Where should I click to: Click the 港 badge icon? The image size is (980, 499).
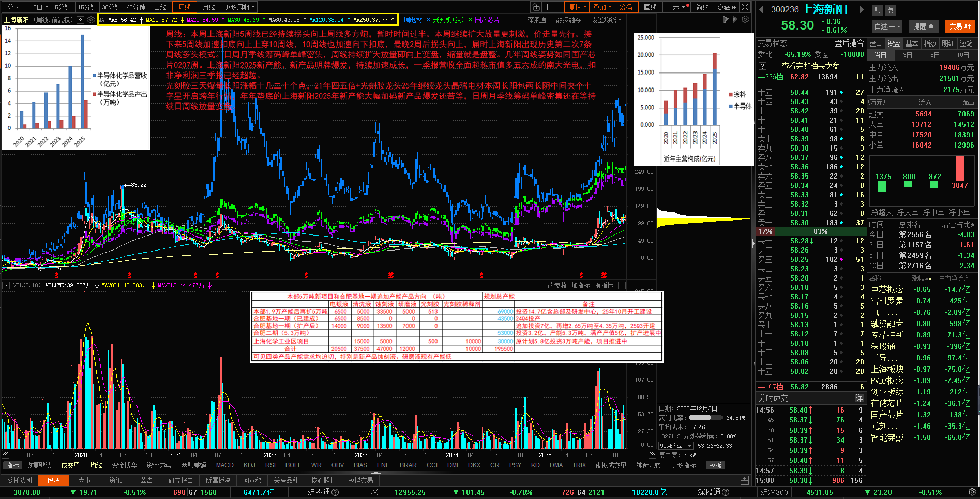(x=890, y=10)
